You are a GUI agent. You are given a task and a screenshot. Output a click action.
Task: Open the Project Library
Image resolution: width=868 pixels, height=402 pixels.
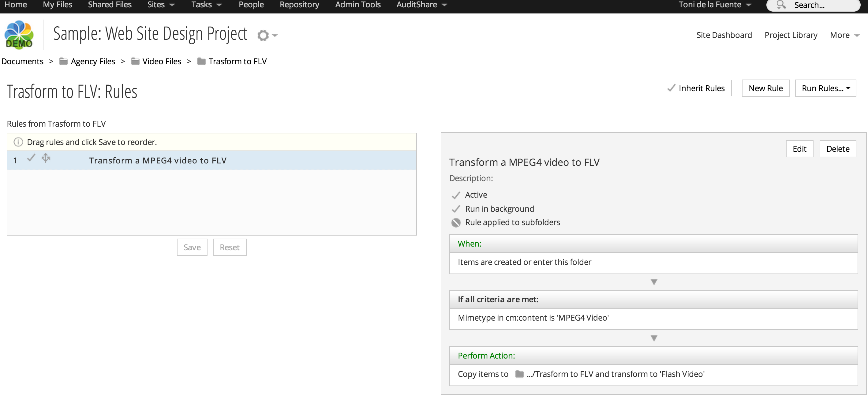coord(791,35)
